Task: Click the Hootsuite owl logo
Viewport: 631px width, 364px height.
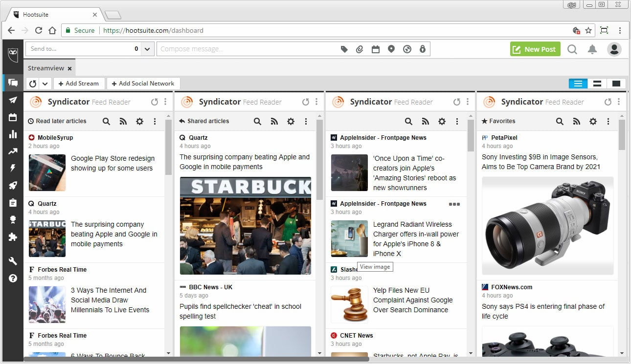Action: [x=13, y=54]
